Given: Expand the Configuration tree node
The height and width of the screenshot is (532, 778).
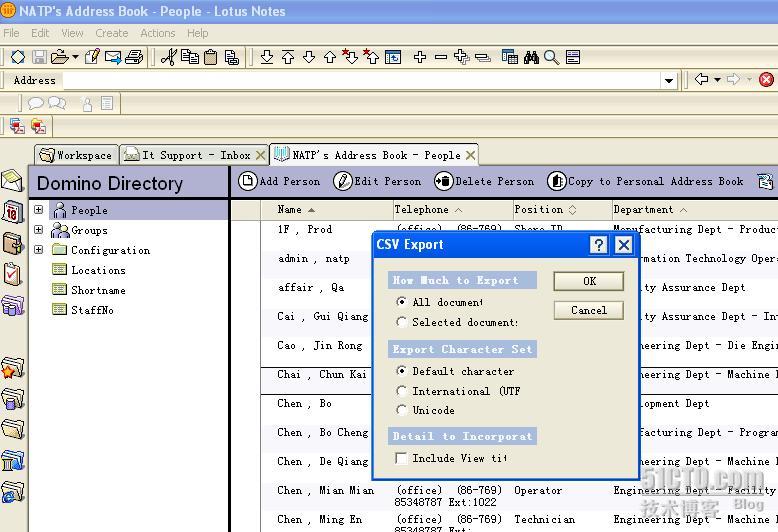Looking at the screenshot, I should click(38, 249).
